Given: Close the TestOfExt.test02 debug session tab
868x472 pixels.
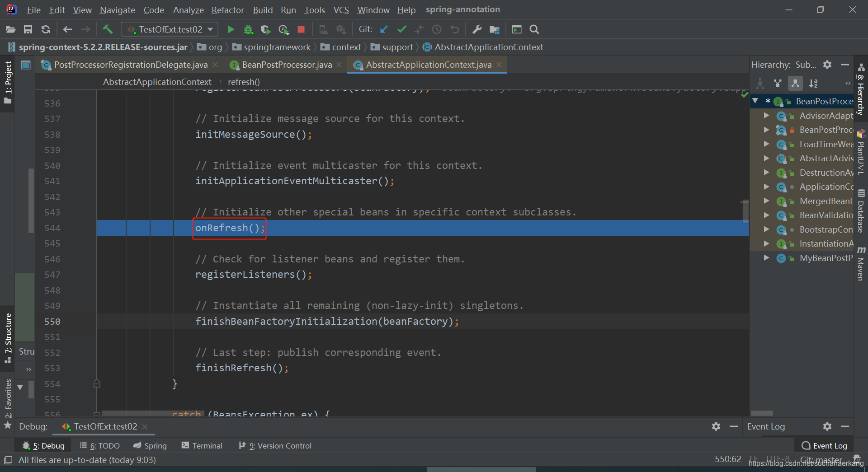Looking at the screenshot, I should tap(145, 427).
